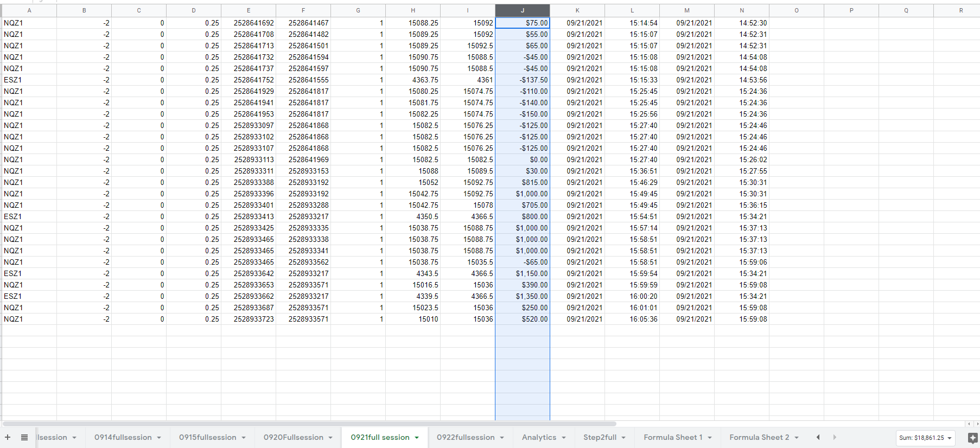Open the all sheets list icon
The image size is (980, 448).
coord(24,437)
